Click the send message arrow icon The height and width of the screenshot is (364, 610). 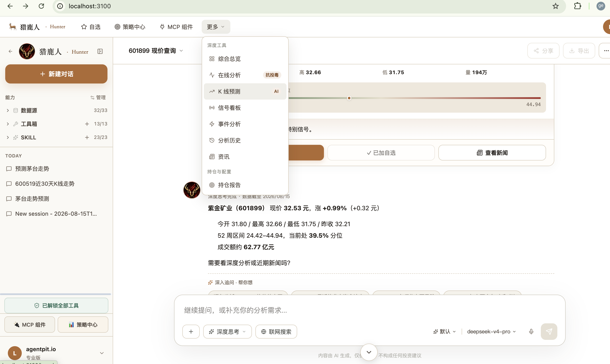click(x=549, y=332)
